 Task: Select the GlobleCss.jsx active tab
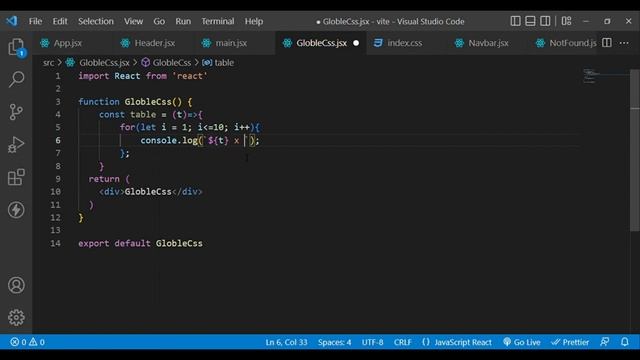click(321, 43)
